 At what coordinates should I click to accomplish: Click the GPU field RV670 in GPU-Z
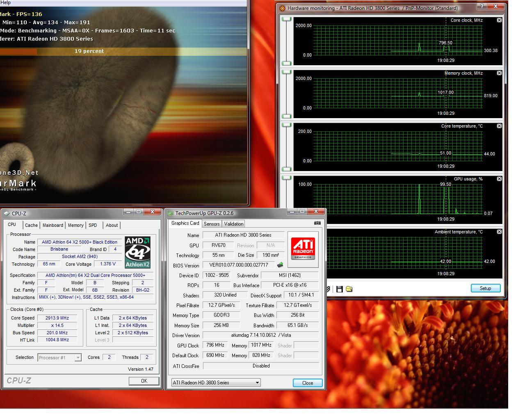(218, 245)
